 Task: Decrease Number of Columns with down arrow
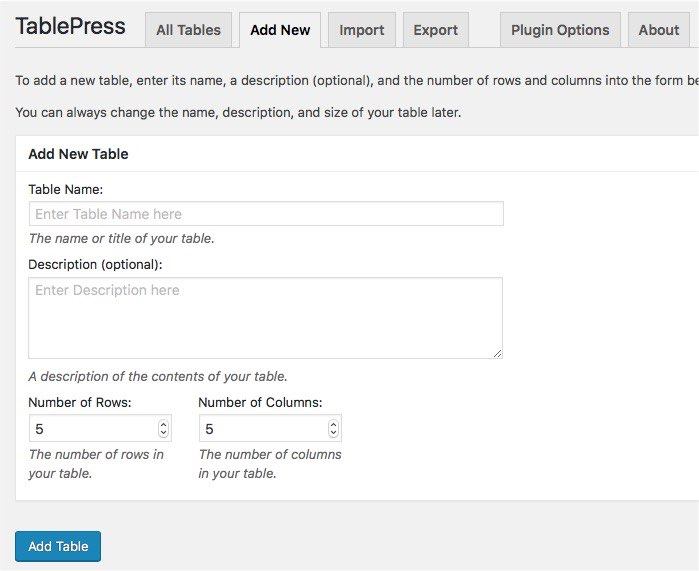point(334,434)
